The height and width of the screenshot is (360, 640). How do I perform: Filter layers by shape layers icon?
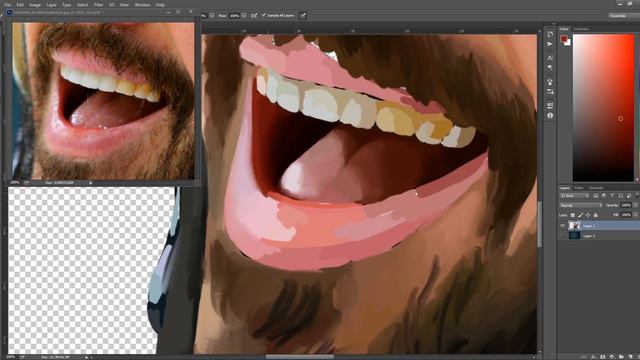(x=620, y=196)
